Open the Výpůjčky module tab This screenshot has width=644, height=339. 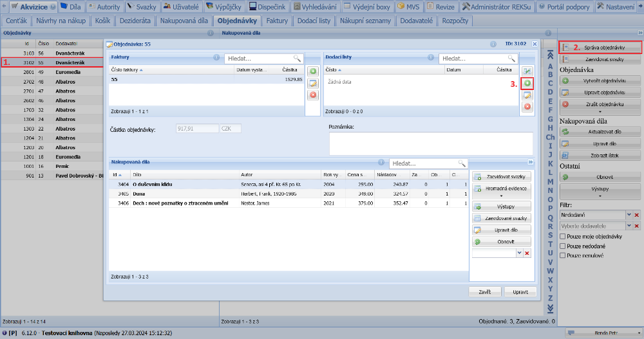coord(225,6)
